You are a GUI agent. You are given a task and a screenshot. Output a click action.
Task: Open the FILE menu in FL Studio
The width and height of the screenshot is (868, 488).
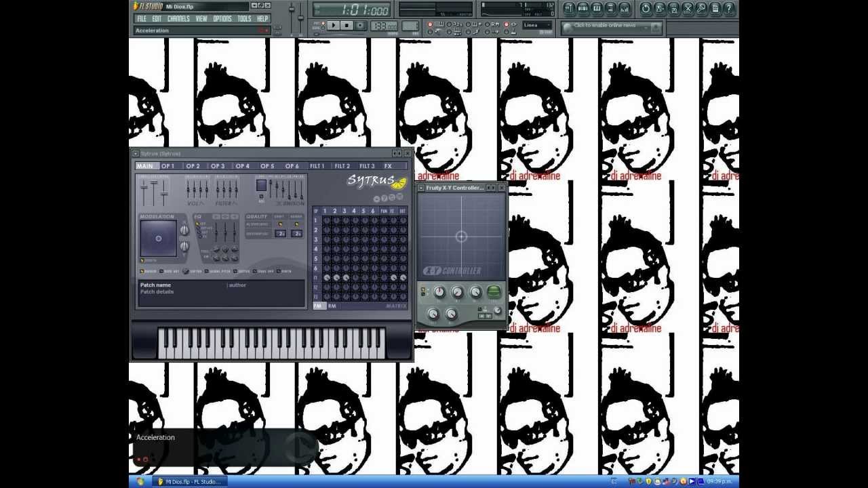coord(142,19)
